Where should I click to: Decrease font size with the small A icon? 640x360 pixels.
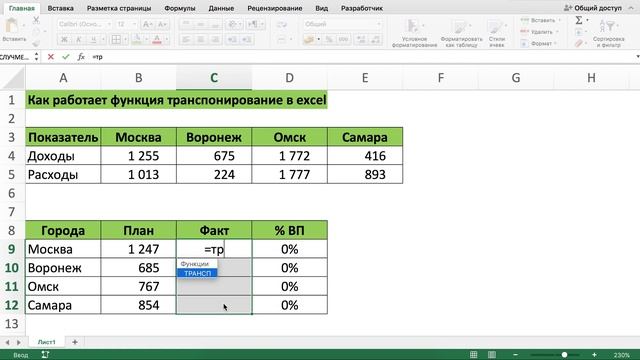[162, 24]
